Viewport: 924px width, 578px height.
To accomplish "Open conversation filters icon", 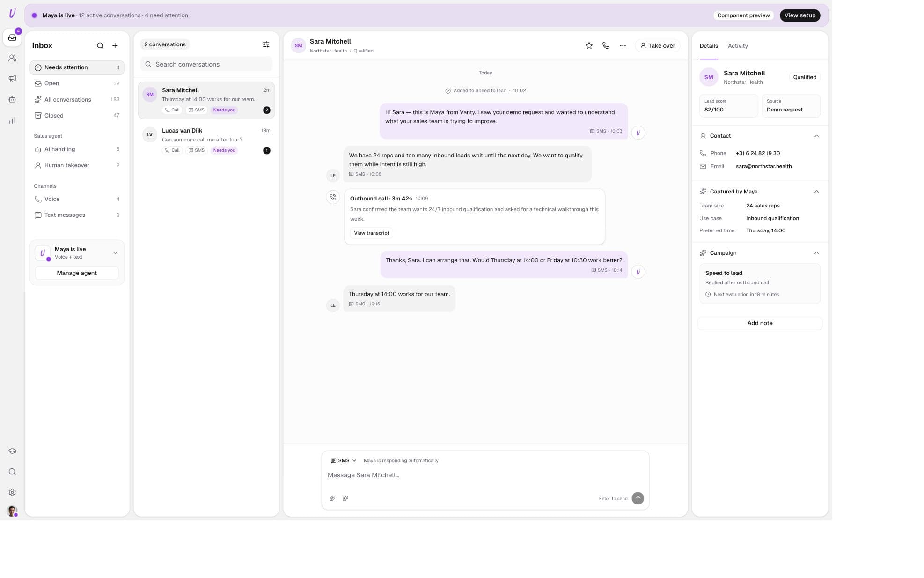I will tap(266, 44).
